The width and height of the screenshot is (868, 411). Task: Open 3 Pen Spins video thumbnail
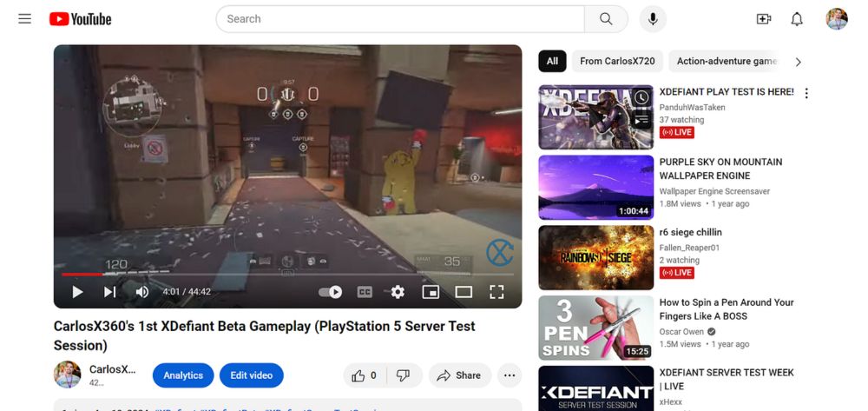595,328
